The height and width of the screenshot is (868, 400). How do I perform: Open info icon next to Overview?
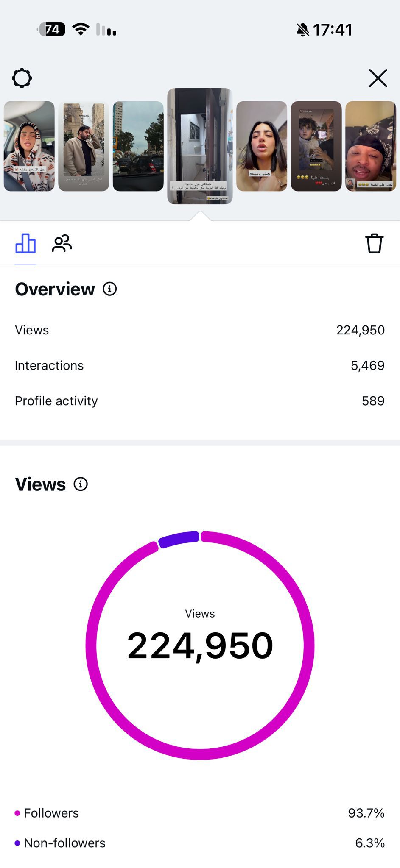(x=110, y=289)
